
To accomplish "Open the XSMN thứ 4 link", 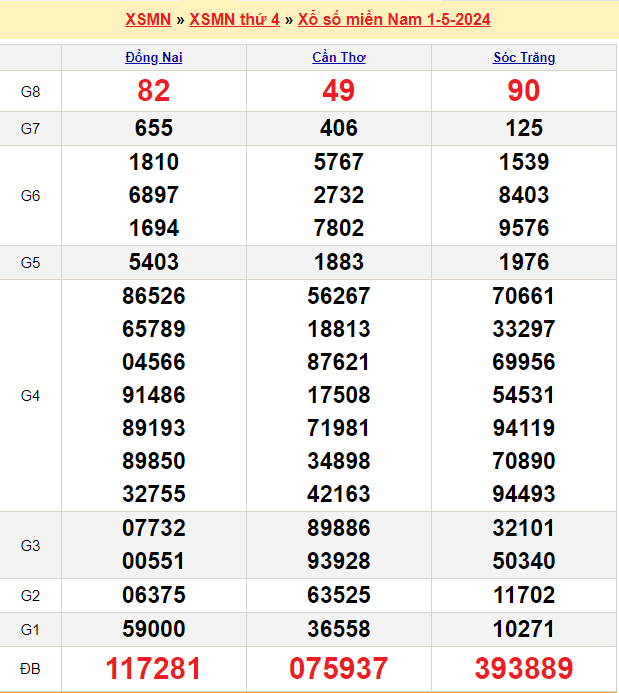I will tap(234, 20).
